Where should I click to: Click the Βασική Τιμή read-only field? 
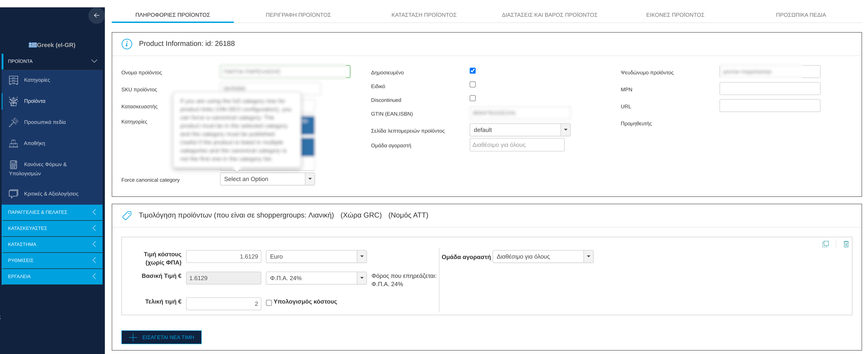[223, 278]
